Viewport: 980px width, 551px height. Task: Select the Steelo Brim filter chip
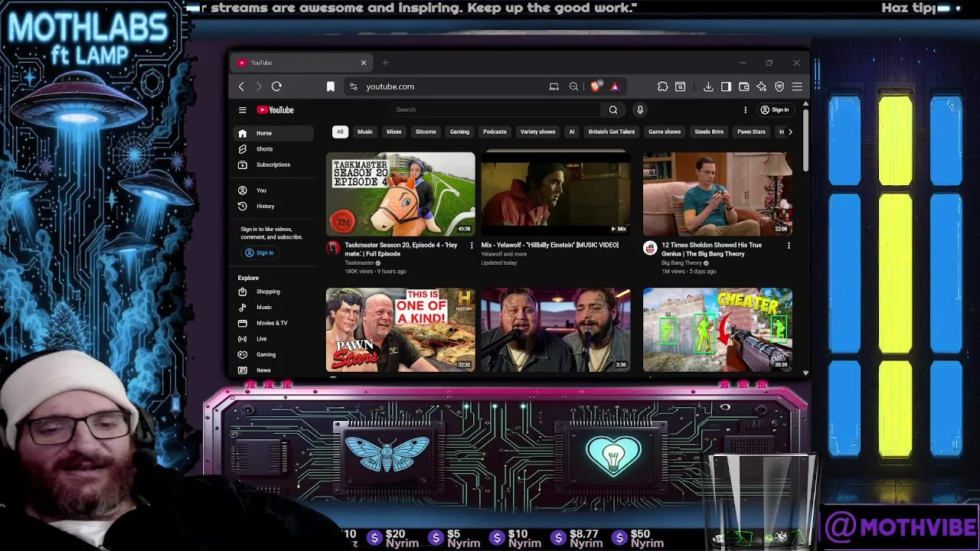click(x=709, y=132)
